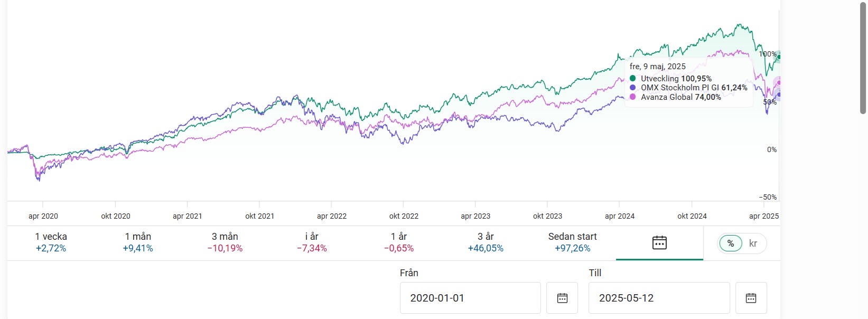Click pink Avanza Global legend dot
This screenshot has width=868, height=319.
(x=633, y=97)
